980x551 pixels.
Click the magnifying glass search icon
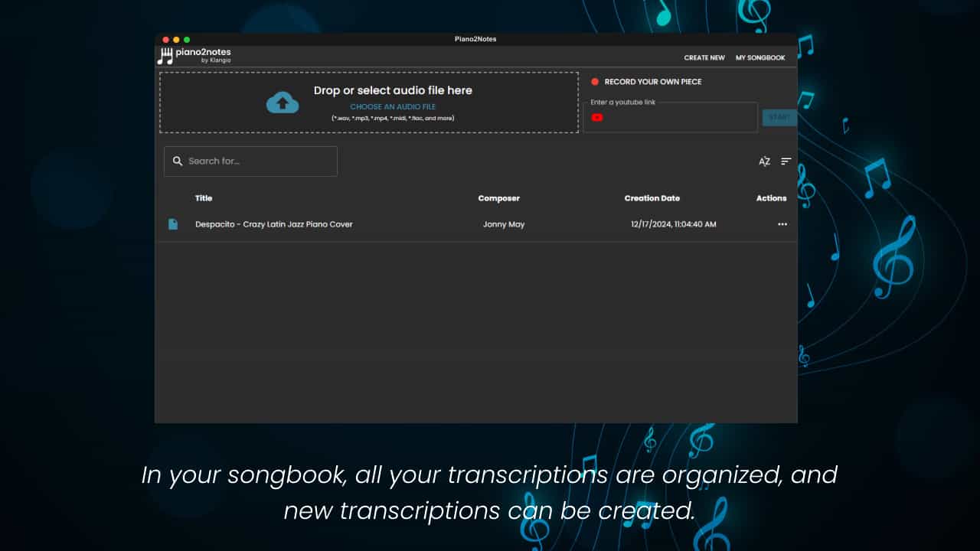pos(178,161)
